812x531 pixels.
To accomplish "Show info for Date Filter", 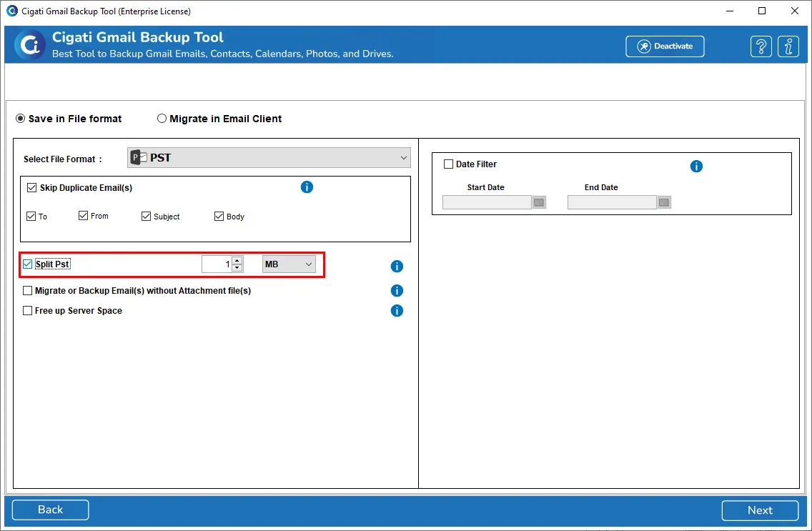I will [696, 166].
